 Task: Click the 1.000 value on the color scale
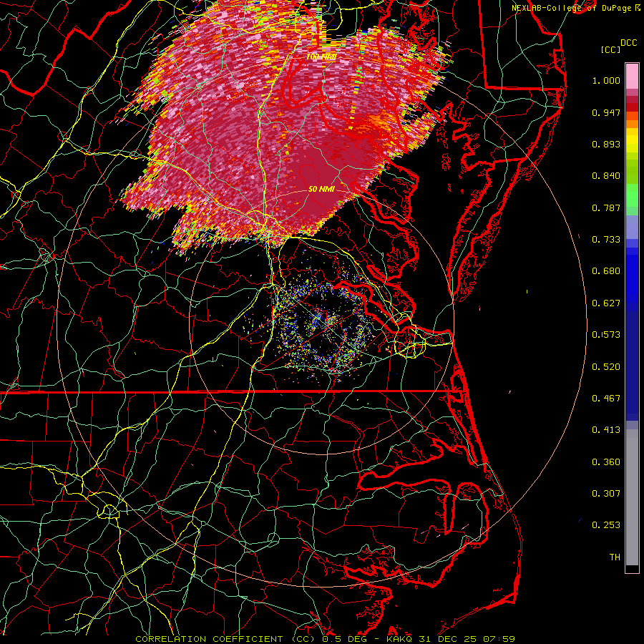(x=606, y=80)
